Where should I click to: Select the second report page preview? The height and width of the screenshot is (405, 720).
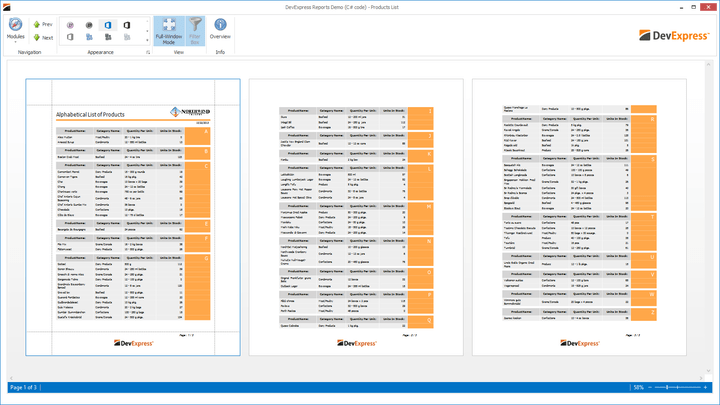coord(356,217)
